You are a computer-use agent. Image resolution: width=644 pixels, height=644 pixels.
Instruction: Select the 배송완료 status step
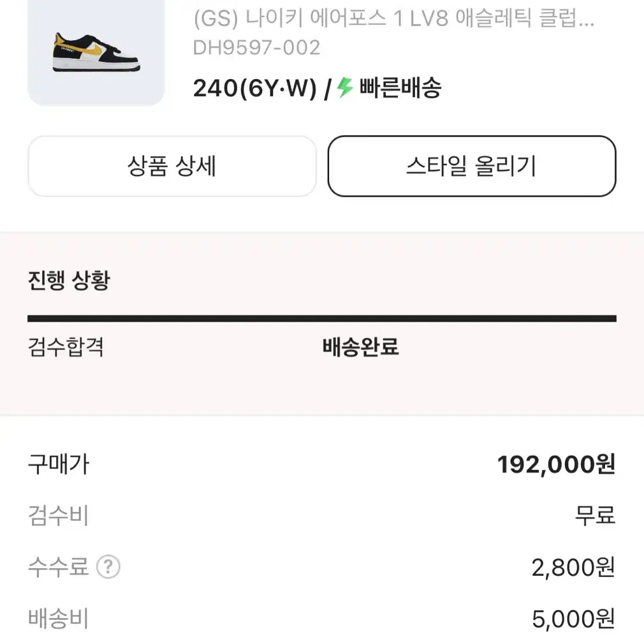361,347
